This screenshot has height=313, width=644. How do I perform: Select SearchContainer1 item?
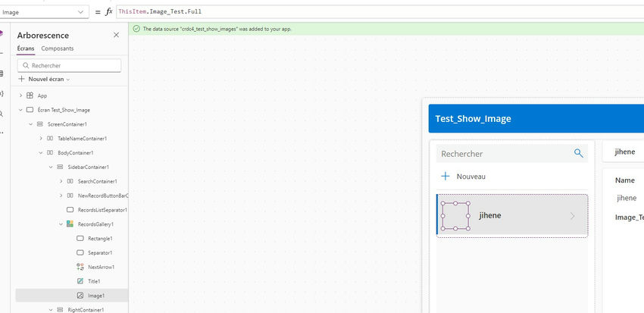point(97,181)
